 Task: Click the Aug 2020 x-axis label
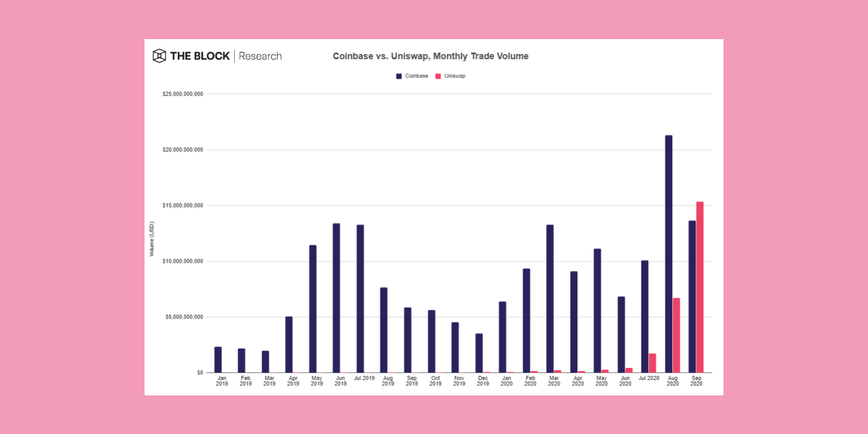pyautogui.click(x=673, y=381)
